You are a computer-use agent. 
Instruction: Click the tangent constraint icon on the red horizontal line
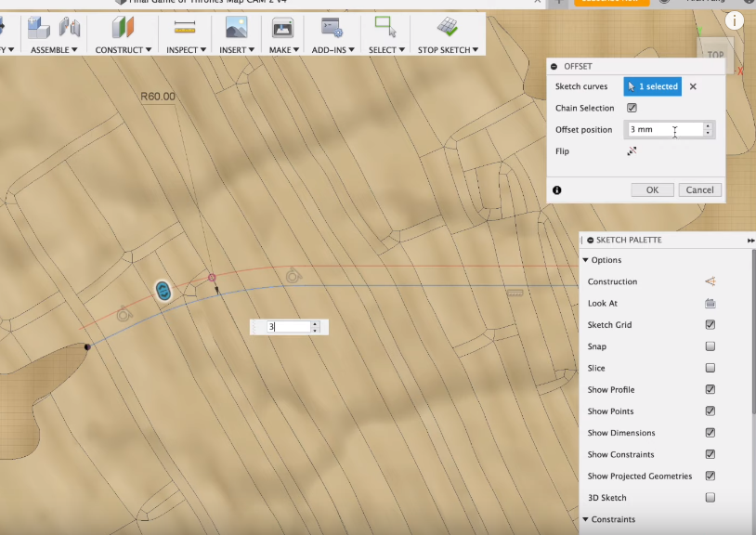tap(293, 276)
